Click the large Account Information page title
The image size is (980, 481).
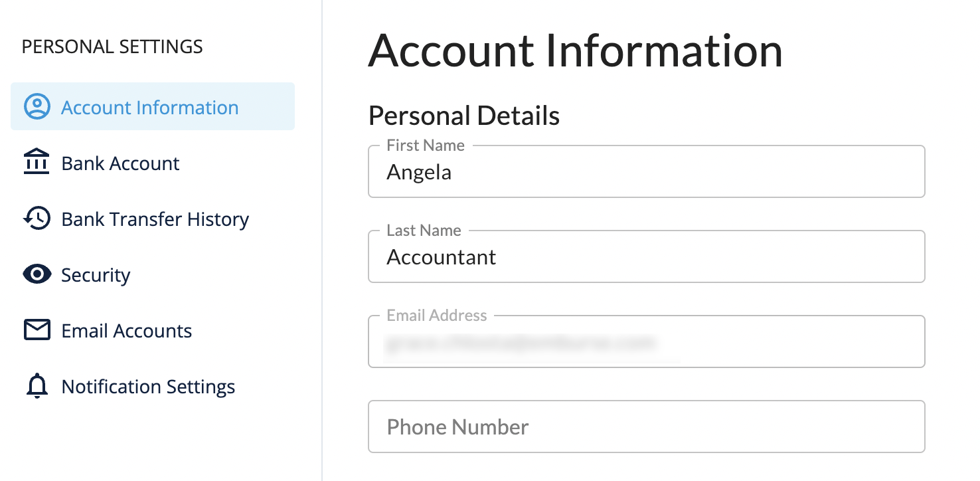tap(575, 50)
